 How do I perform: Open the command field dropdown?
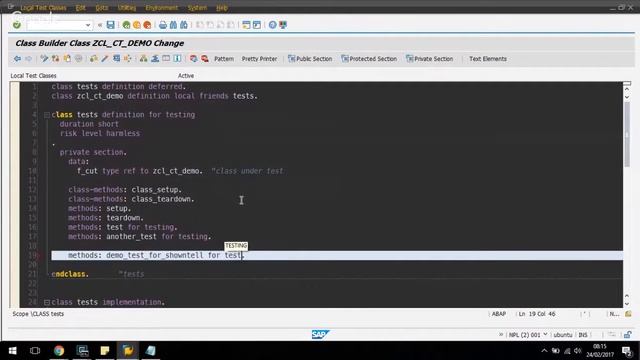pyautogui.click(x=88, y=25)
